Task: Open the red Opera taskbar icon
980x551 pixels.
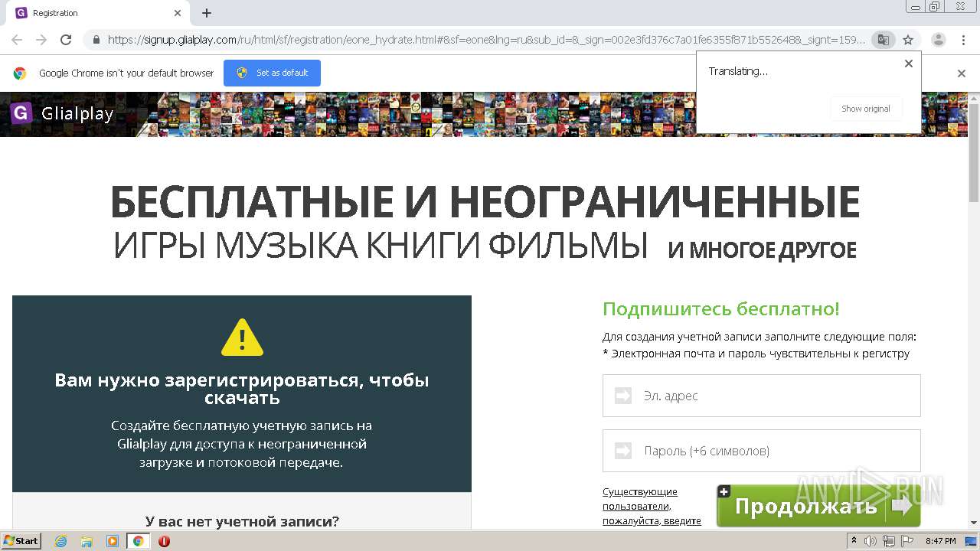Action: pyautogui.click(x=164, y=541)
